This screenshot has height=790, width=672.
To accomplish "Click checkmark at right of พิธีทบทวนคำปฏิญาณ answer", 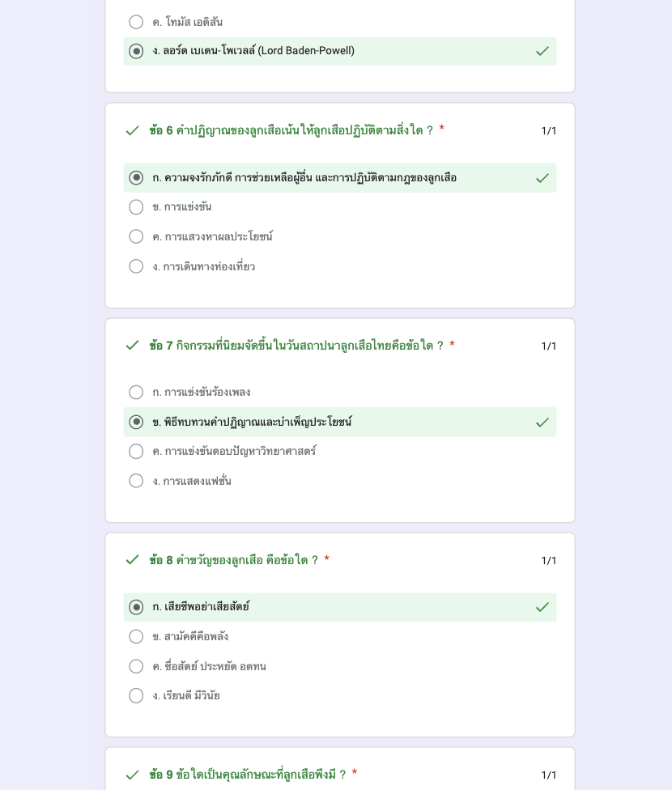I will (x=542, y=423).
